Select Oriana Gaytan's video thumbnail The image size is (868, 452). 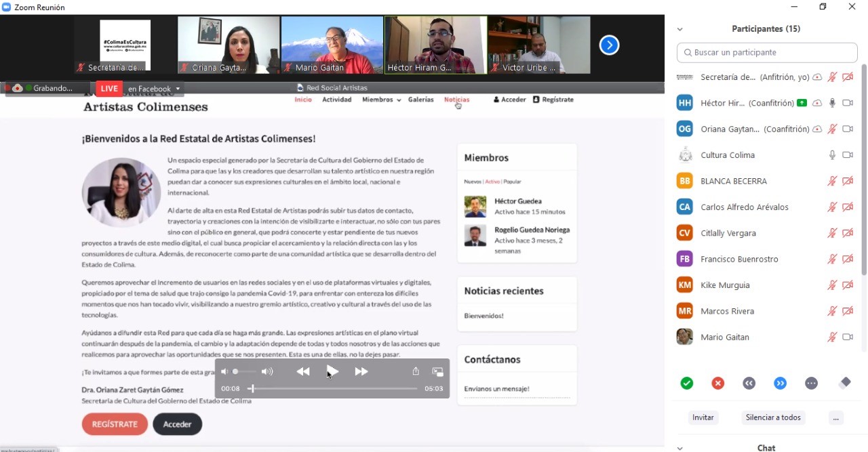(x=229, y=45)
